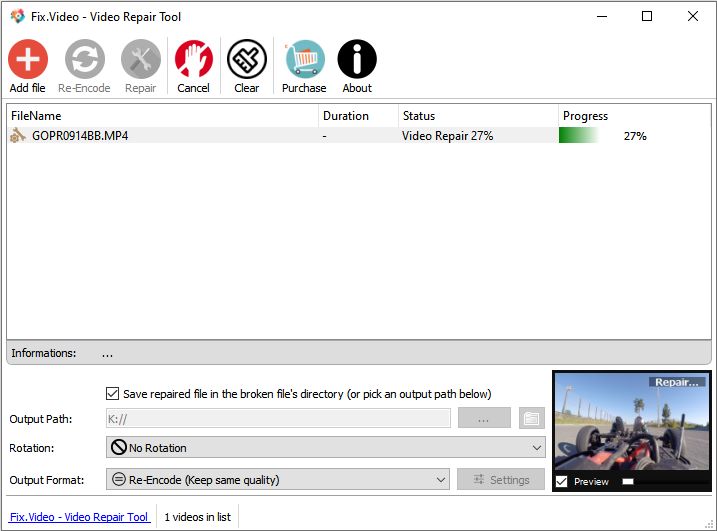Maximize the Fix.Video window
Viewport: 717px width, 531px height.
(x=647, y=16)
